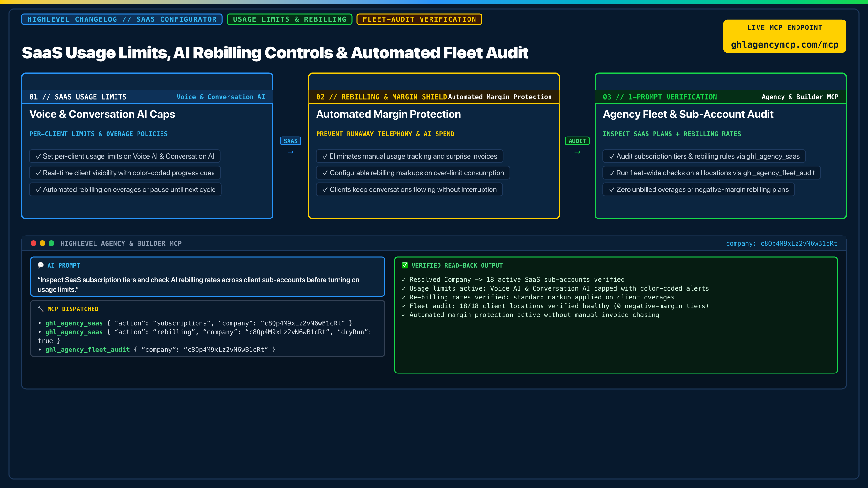
Task: Click the AI PROMPT quoted text box
Action: 207,277
